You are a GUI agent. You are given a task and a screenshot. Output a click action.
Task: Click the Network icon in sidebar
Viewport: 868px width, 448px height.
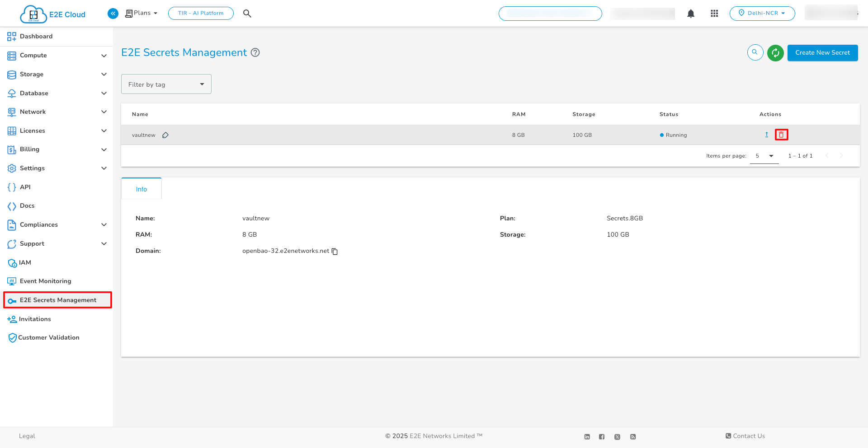(12, 112)
